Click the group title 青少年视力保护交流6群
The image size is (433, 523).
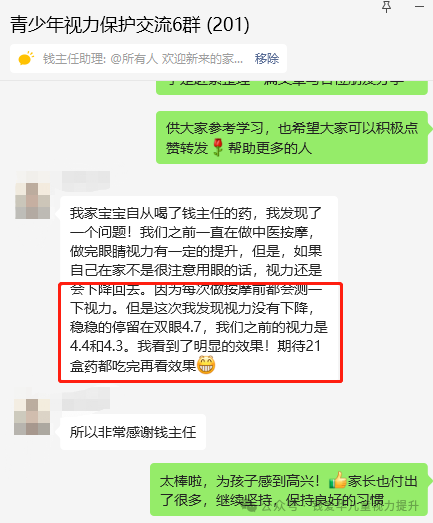coord(105,25)
